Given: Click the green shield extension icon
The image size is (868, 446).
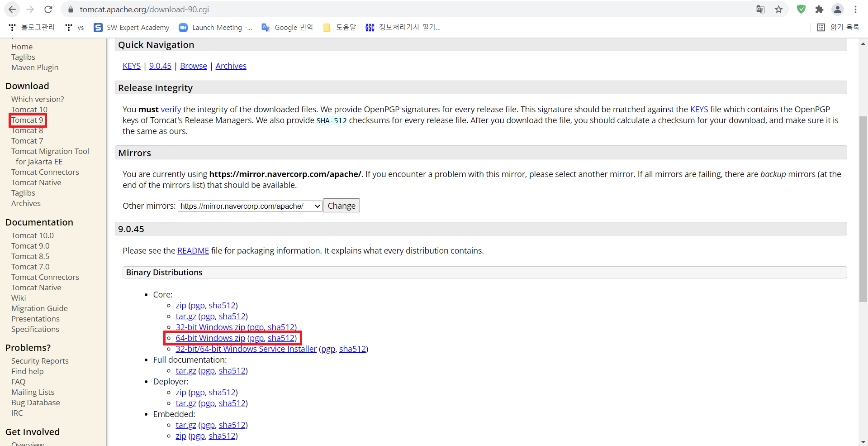Looking at the screenshot, I should tap(801, 10).
